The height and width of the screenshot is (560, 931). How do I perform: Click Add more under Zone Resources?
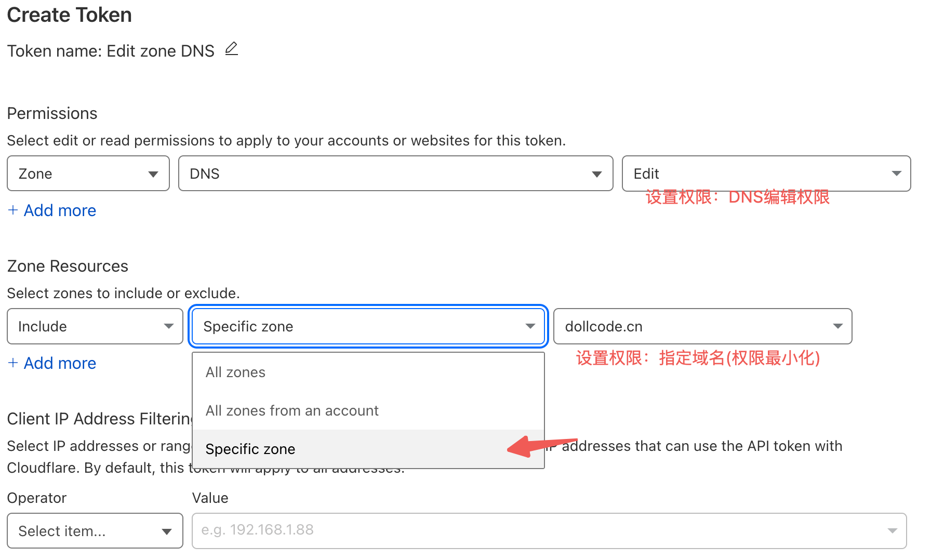(60, 363)
